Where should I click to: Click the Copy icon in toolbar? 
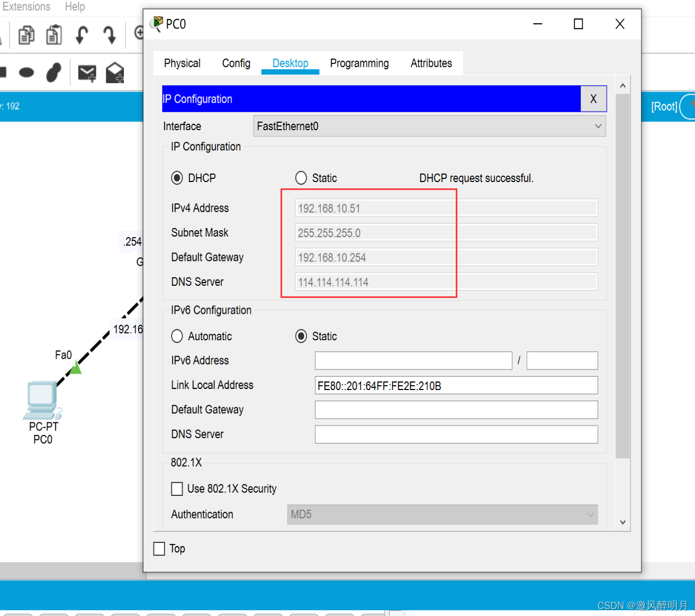[26, 35]
